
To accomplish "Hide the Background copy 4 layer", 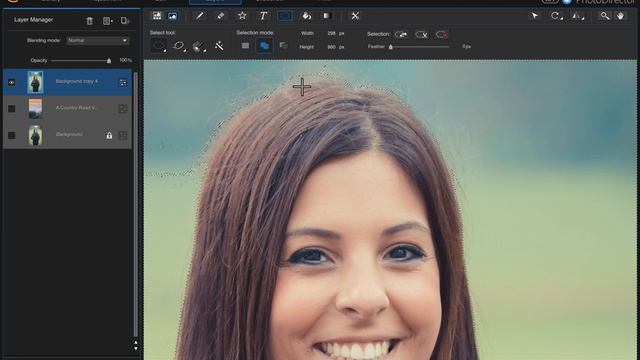I will point(11,82).
